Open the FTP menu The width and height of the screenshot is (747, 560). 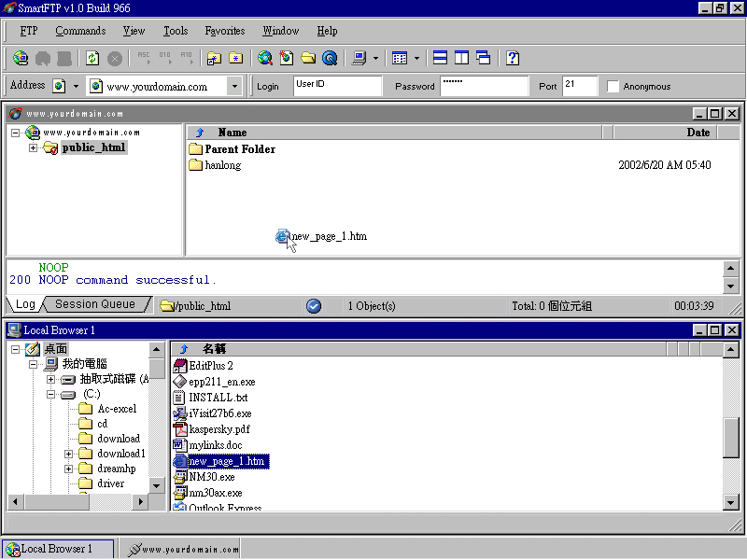(29, 31)
